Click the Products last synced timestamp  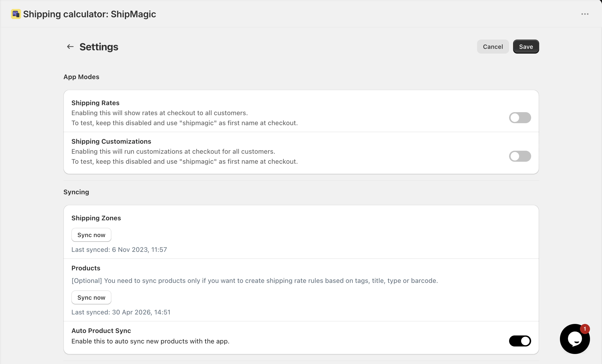click(121, 312)
